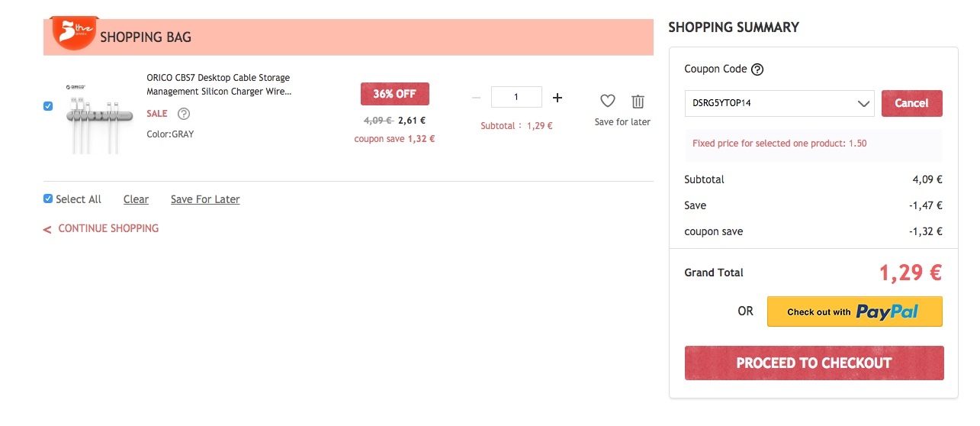Click the heart wishlist icon

pyautogui.click(x=607, y=101)
